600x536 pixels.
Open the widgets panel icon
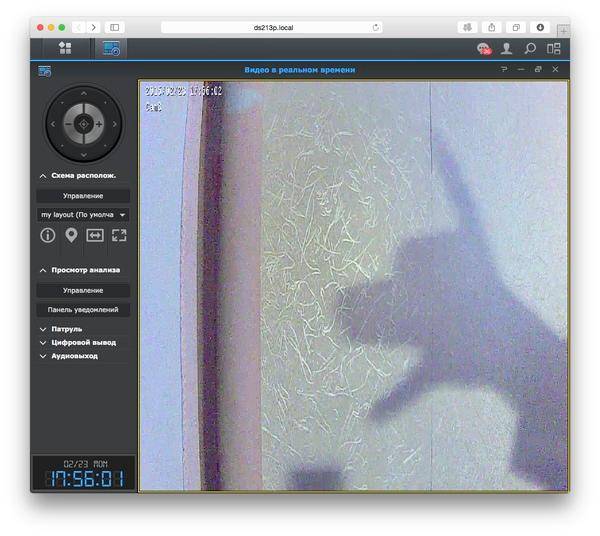(x=553, y=49)
